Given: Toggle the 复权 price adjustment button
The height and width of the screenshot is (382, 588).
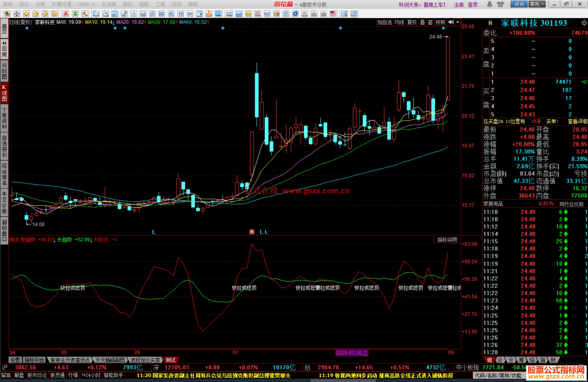Looking at the screenshot, I should (412, 22).
